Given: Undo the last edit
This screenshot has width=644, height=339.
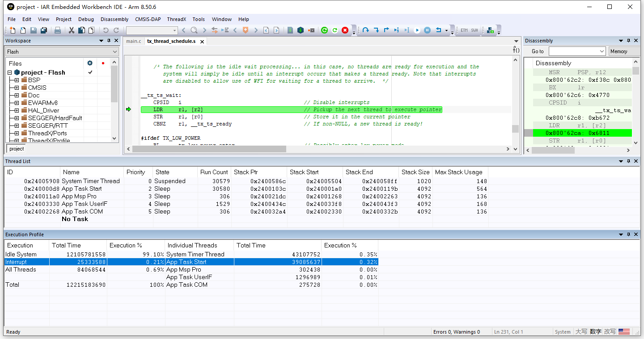Looking at the screenshot, I should point(106,30).
